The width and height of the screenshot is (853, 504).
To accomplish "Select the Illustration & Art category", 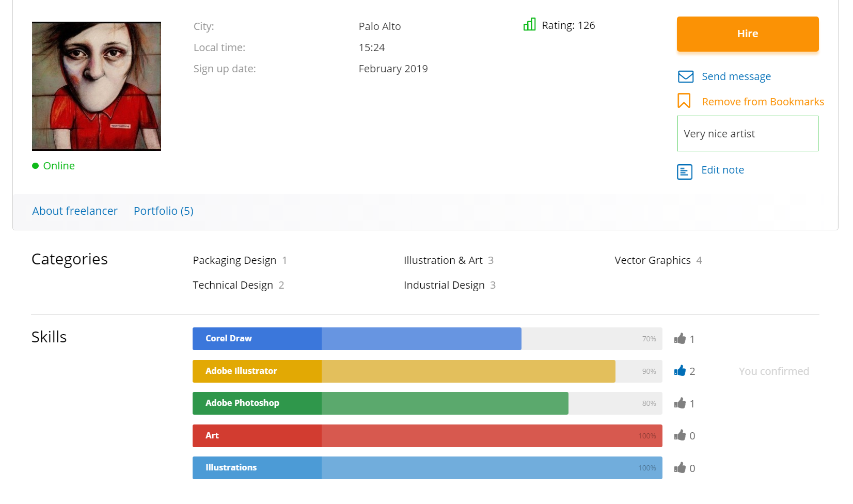I will point(443,260).
